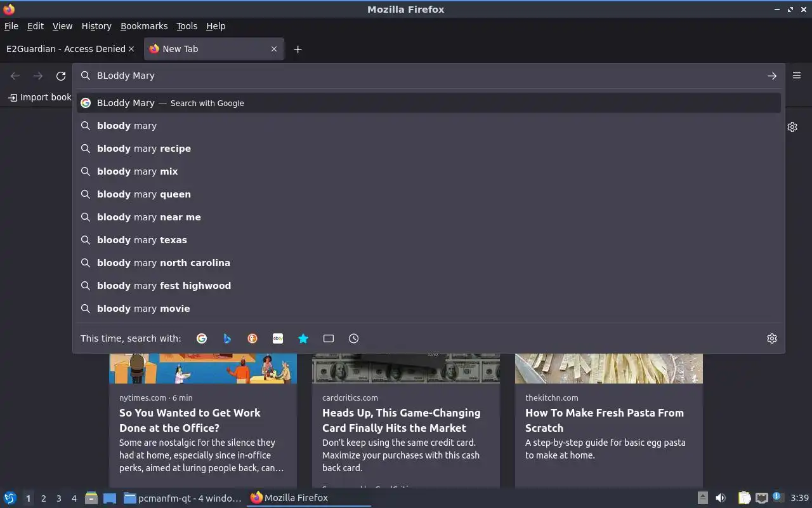Click the Google one-off search icon
Viewport: 812px width, 508px height.
coord(202,338)
